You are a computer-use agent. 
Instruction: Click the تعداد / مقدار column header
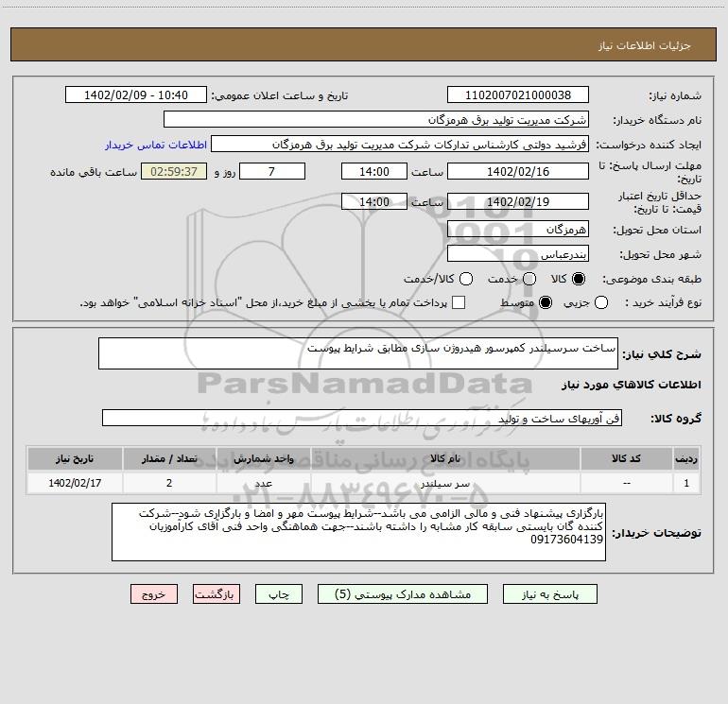pos(169,458)
